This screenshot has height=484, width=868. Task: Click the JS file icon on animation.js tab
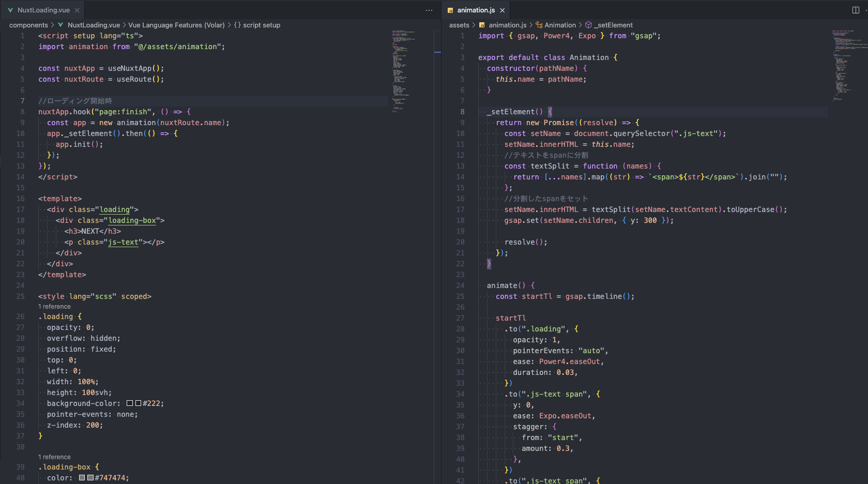pos(450,10)
